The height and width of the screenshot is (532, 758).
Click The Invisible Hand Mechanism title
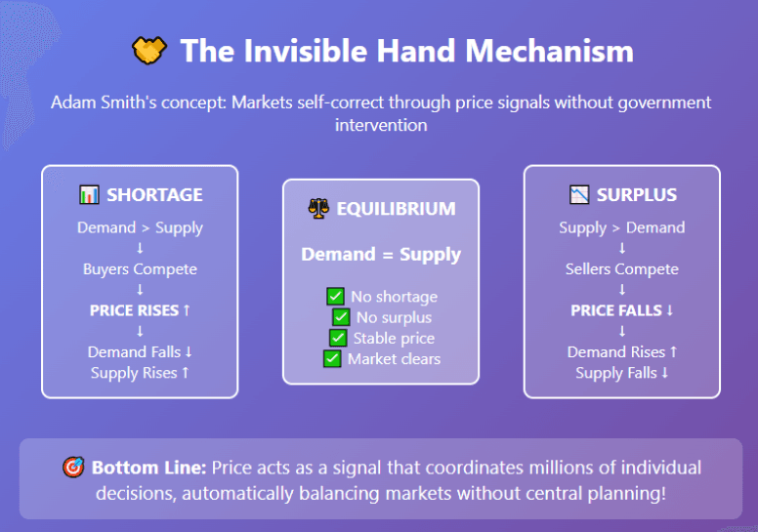coord(406,51)
